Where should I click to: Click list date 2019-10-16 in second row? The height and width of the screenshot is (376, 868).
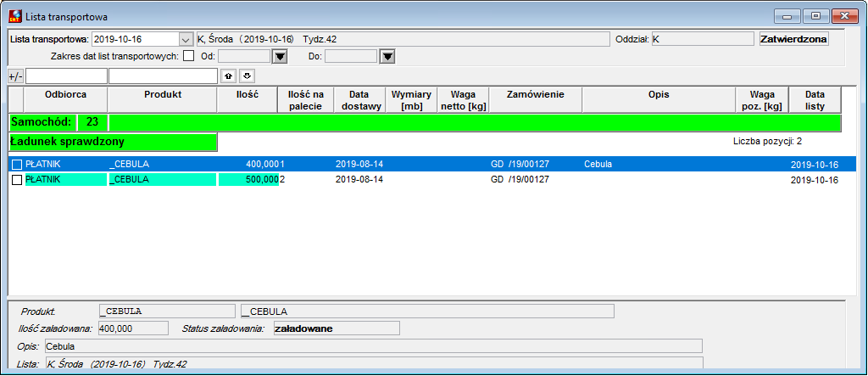coord(815,180)
